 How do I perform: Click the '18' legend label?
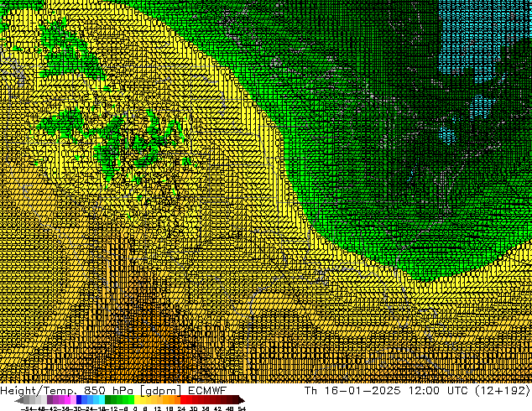170,409
